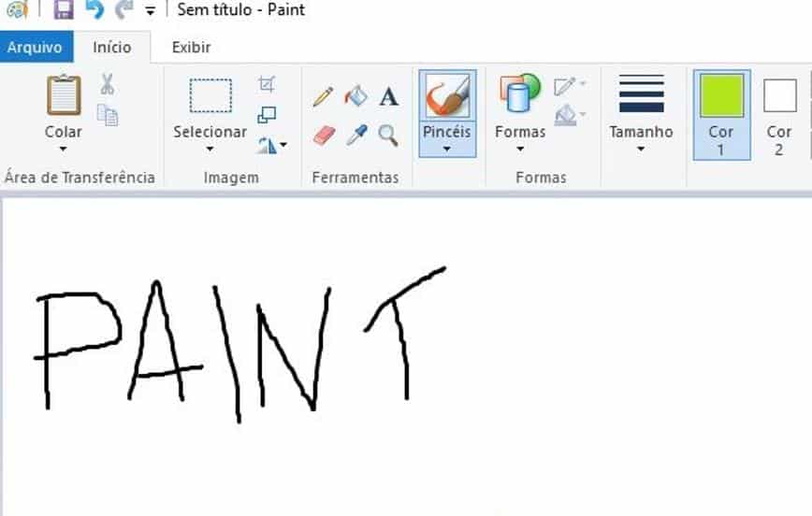Click the rotate or flip icon
The height and width of the screenshot is (516, 812).
coord(267,146)
